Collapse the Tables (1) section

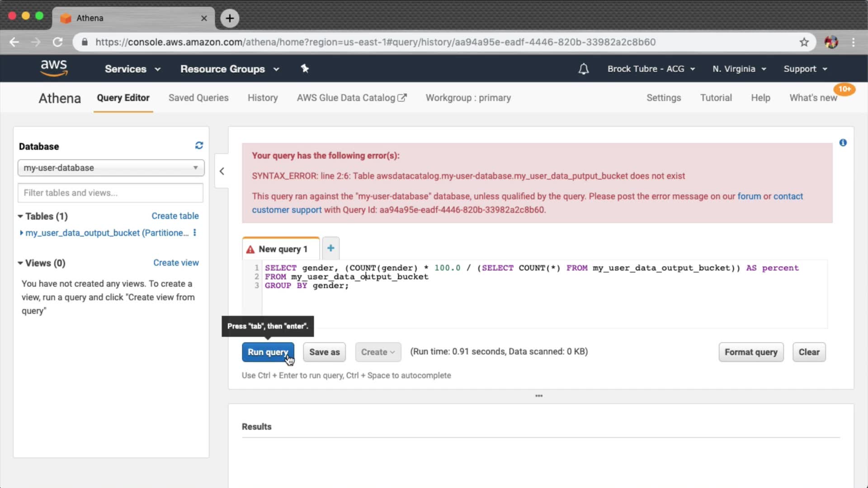click(21, 216)
